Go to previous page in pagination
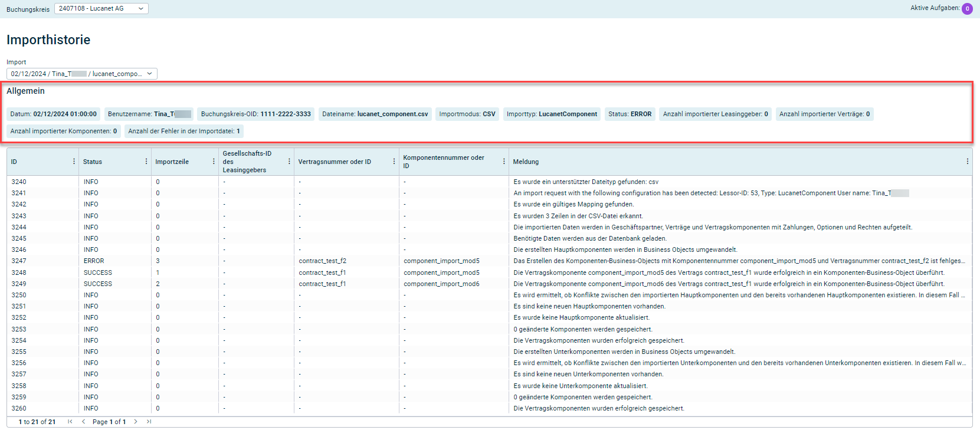 (x=83, y=422)
